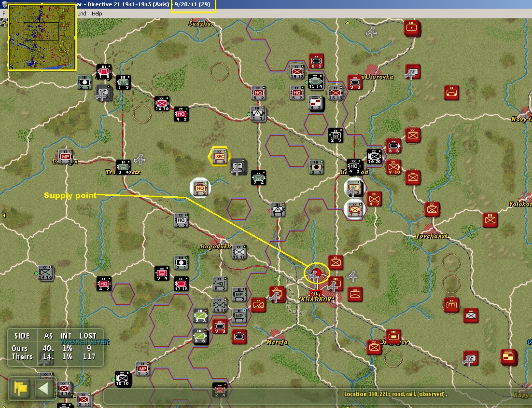
Task: Select the HQ 6-2 unit near Bogodukhov road
Action: tap(181, 220)
